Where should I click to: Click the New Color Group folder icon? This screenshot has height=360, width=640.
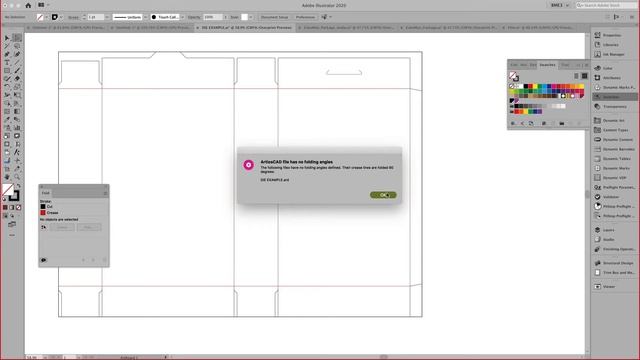pos(562,123)
